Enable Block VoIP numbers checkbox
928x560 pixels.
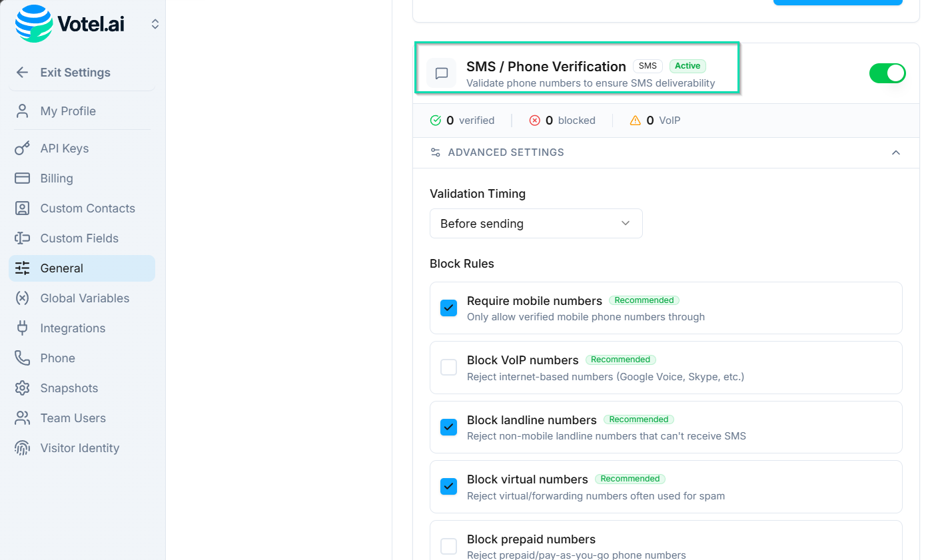[x=449, y=368]
